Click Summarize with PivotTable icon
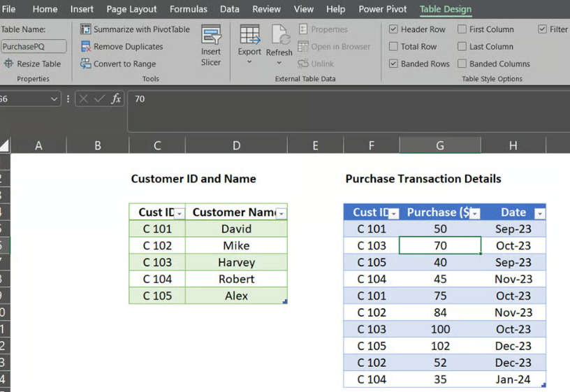This screenshot has width=570, height=392. pyautogui.click(x=85, y=29)
